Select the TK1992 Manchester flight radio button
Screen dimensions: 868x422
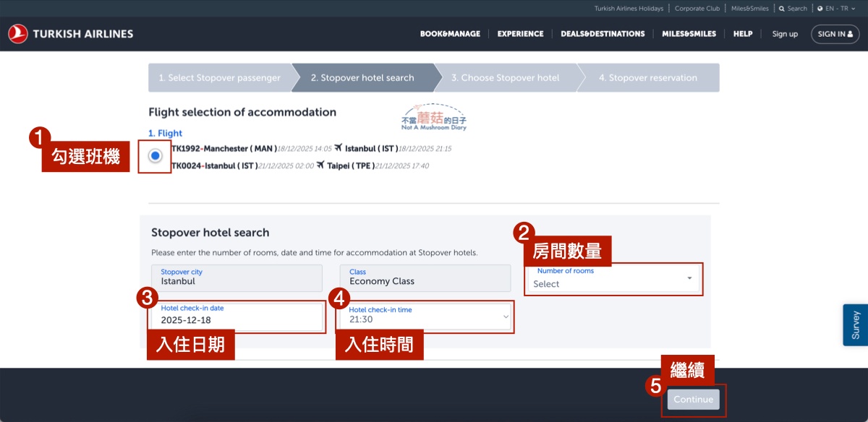pyautogui.click(x=155, y=156)
